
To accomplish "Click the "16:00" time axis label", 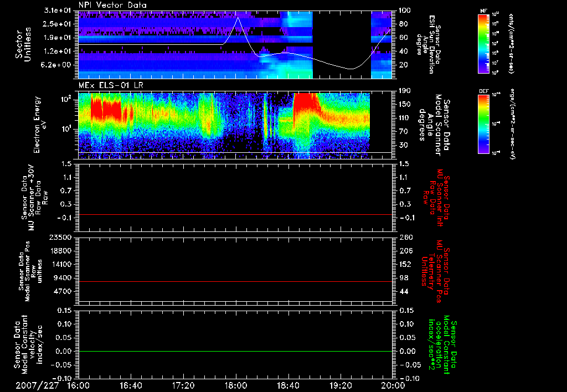I will coord(79,385).
